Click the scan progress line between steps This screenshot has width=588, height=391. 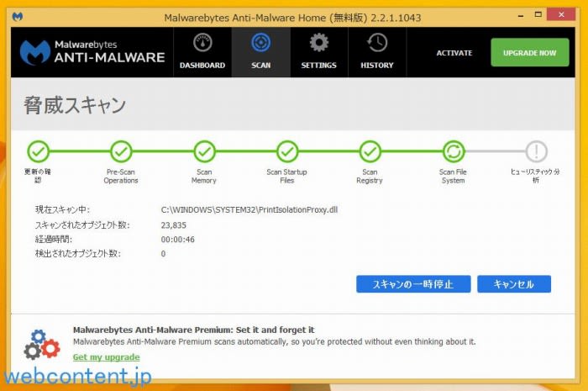pos(162,151)
